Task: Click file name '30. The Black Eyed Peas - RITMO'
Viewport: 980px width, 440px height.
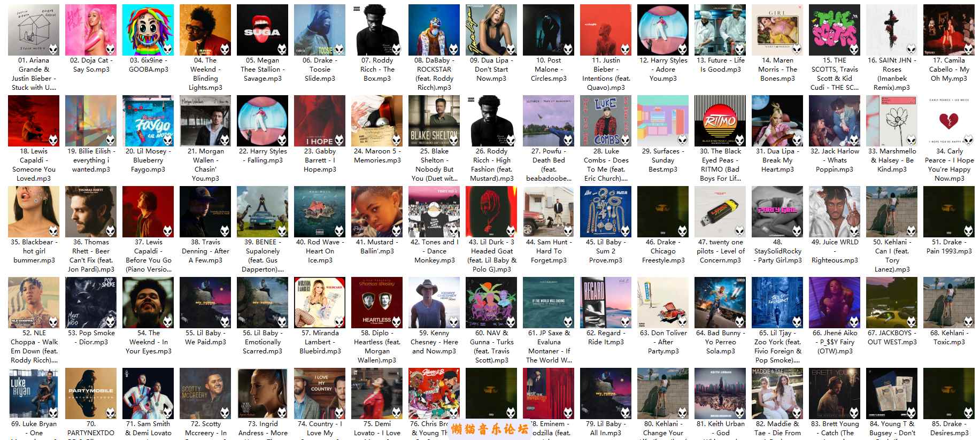Action: (x=720, y=165)
